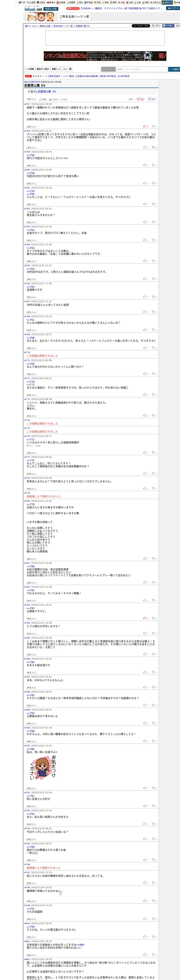Viewport: 180px width, 980px height.
Task: Dislike post #781 with thumbs-down
Action: (x=154, y=582)
